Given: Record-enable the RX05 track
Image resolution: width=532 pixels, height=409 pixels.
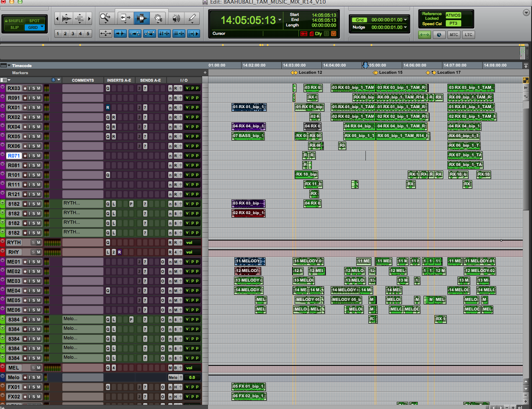Looking at the screenshot, I should click(25, 137).
